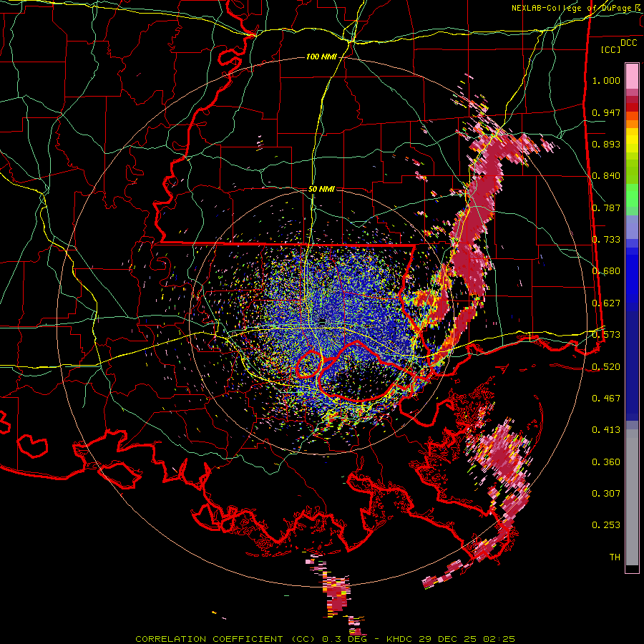Click the 1.000 value on the color scale
The width and height of the screenshot is (644, 644).
click(x=606, y=80)
